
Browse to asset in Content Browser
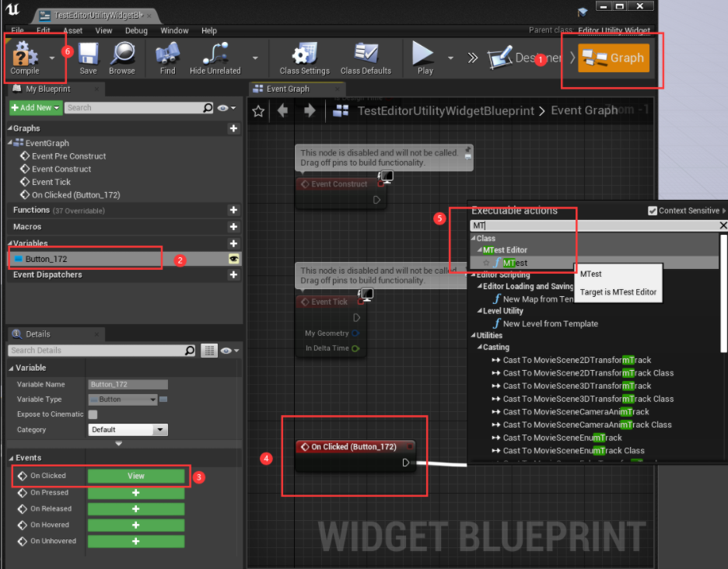click(122, 58)
